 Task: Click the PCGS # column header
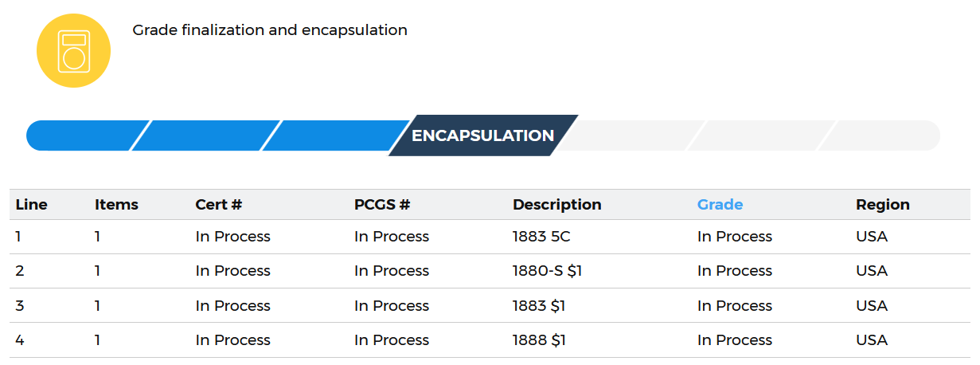tap(382, 205)
